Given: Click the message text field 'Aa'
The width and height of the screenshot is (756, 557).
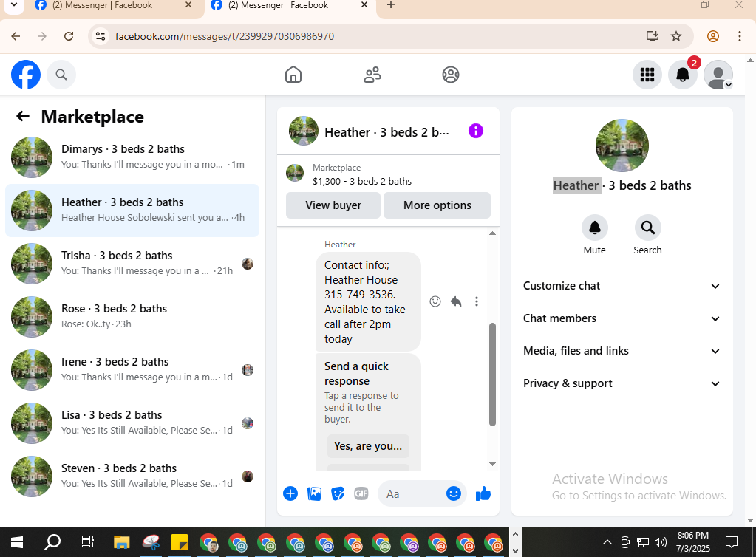Looking at the screenshot, I should [x=412, y=494].
